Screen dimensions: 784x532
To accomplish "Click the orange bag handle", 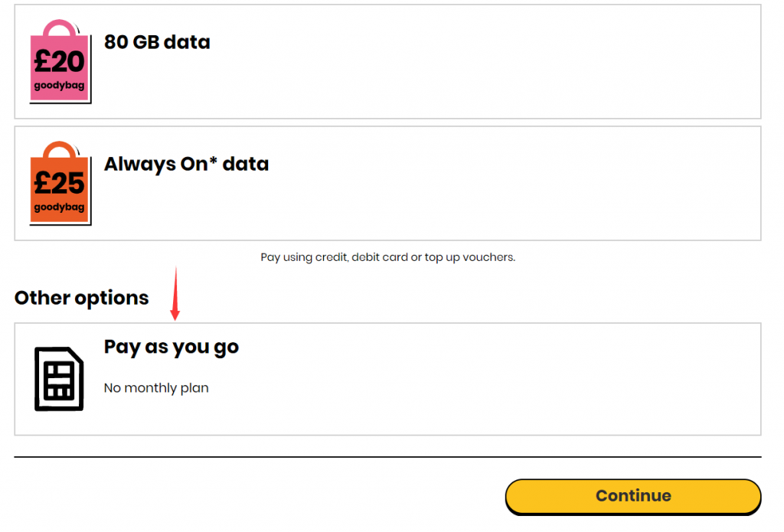I will coord(60,149).
